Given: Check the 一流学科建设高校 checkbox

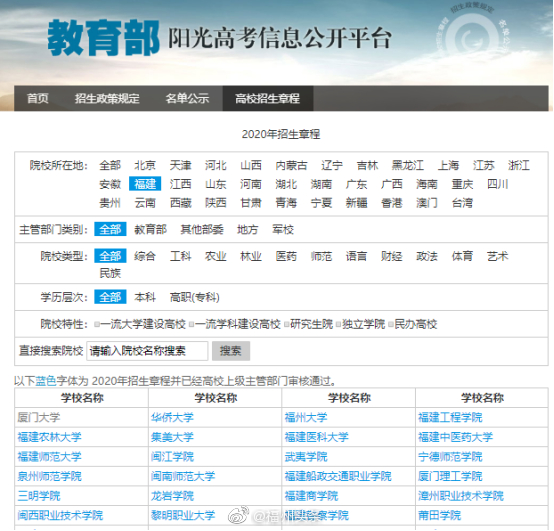Looking at the screenshot, I should (191, 324).
